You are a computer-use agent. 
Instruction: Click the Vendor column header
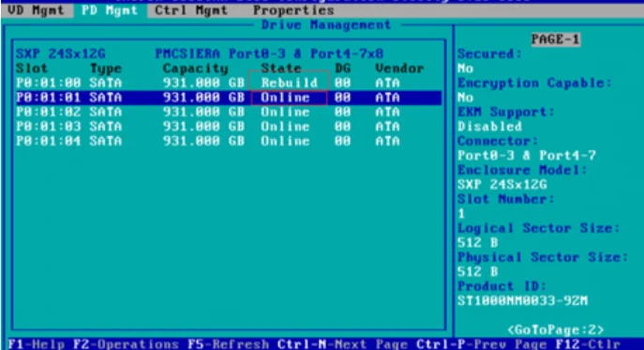pos(399,68)
